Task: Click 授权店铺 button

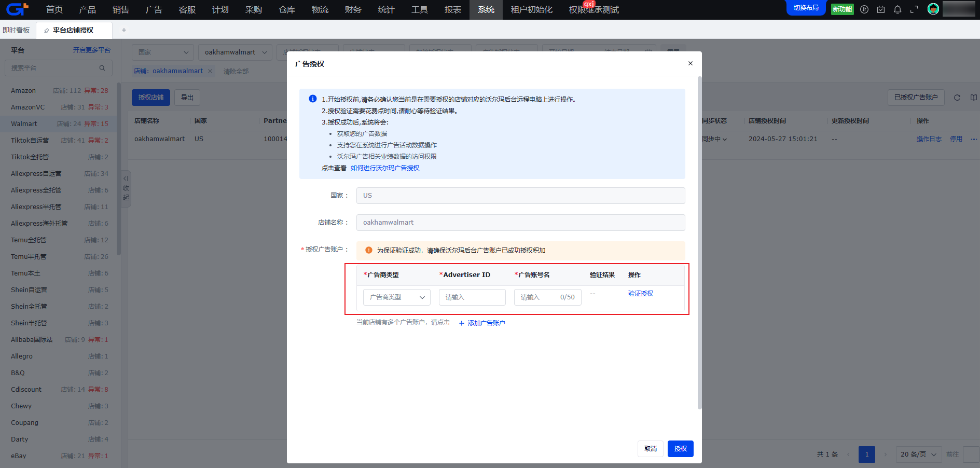Action: point(151,98)
